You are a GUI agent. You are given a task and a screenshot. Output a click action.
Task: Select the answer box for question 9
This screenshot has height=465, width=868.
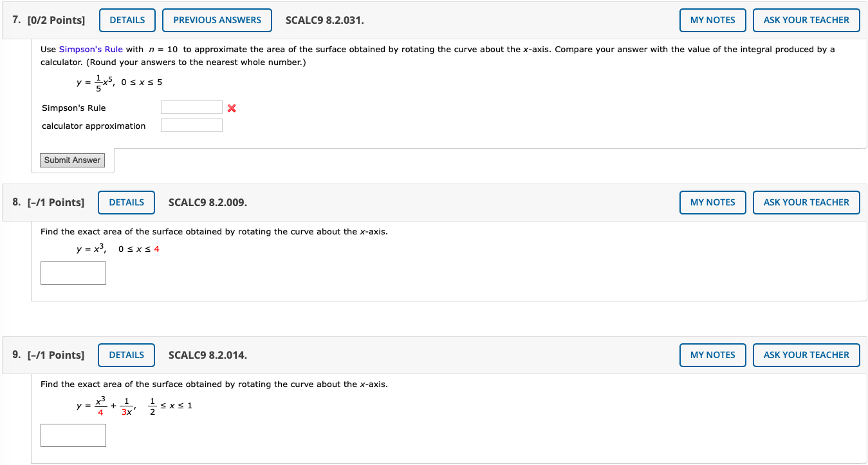[73, 435]
